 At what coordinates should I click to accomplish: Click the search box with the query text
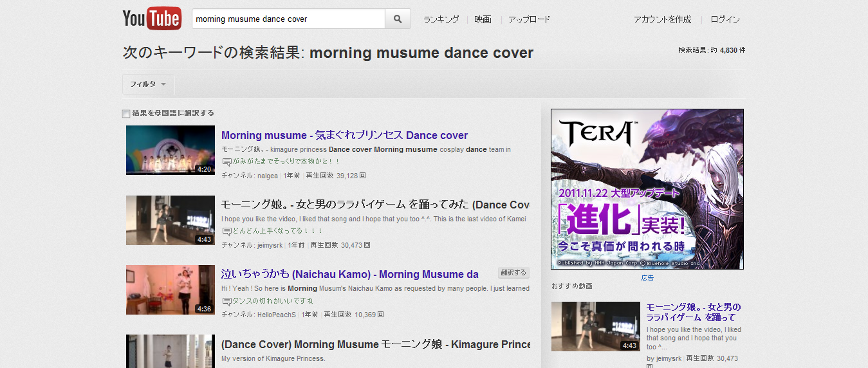click(x=288, y=19)
